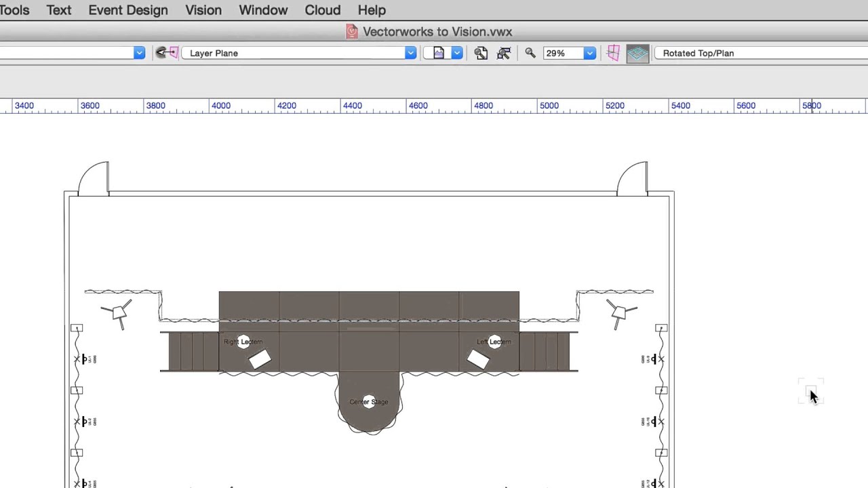868x488 pixels.
Task: Select the white lectern under Right Lectern
Action: 260,359
